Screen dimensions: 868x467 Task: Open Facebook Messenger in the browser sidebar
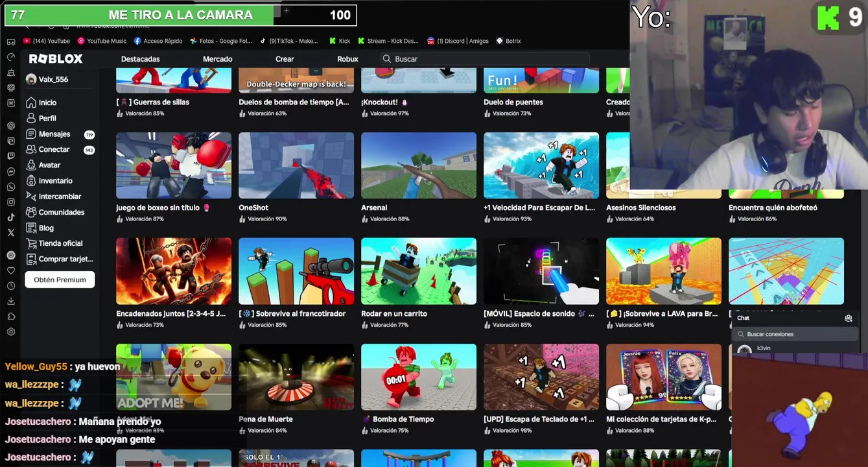click(11, 172)
